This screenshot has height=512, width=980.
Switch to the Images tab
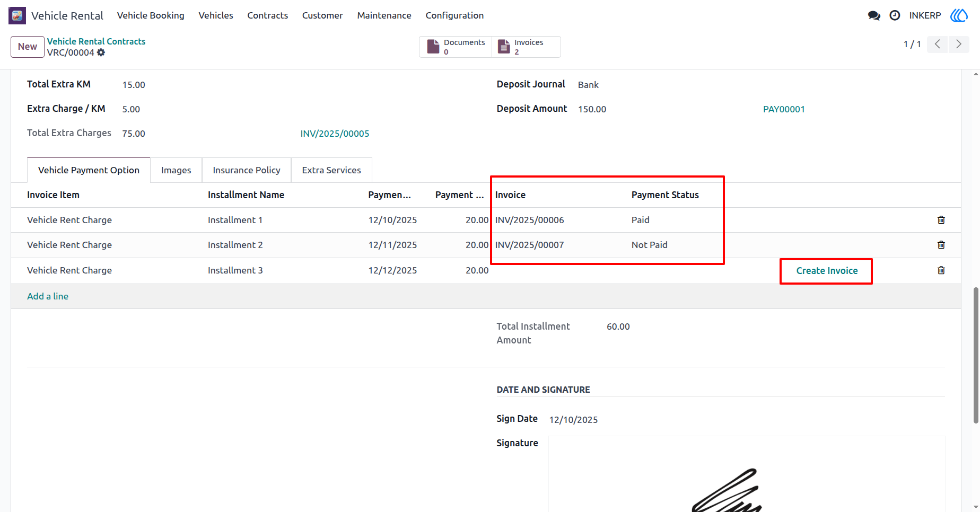coord(176,170)
